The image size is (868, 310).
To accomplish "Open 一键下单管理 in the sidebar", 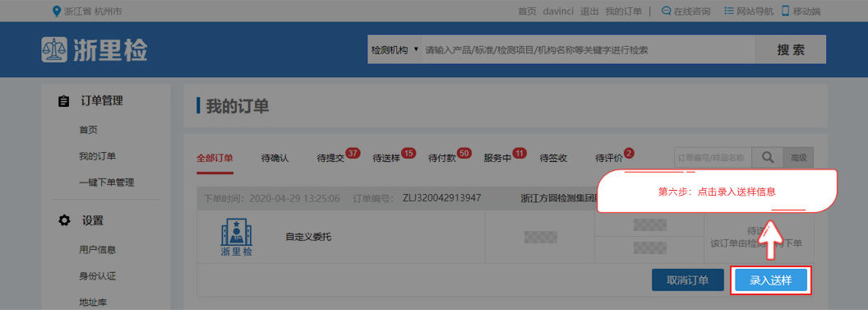I will pyautogui.click(x=106, y=183).
